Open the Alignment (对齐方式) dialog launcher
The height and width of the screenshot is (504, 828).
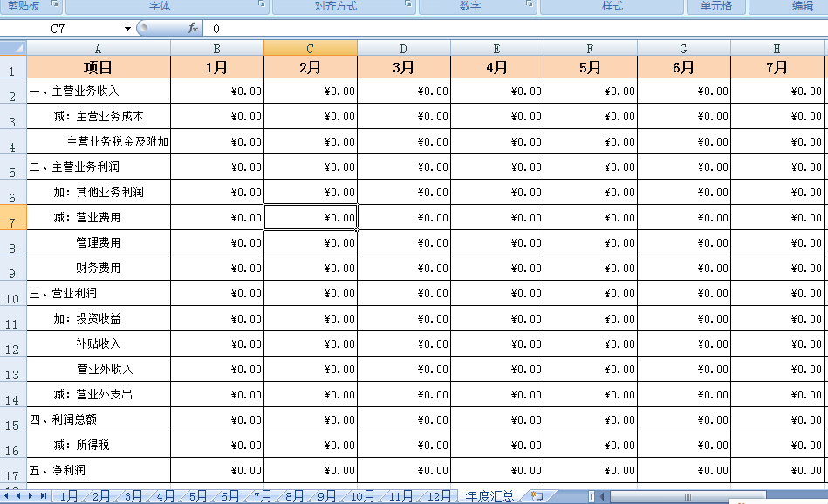point(408,4)
